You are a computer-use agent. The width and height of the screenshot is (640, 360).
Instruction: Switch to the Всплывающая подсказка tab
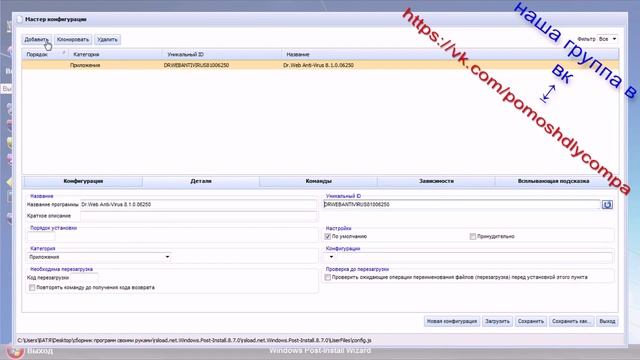click(553, 181)
